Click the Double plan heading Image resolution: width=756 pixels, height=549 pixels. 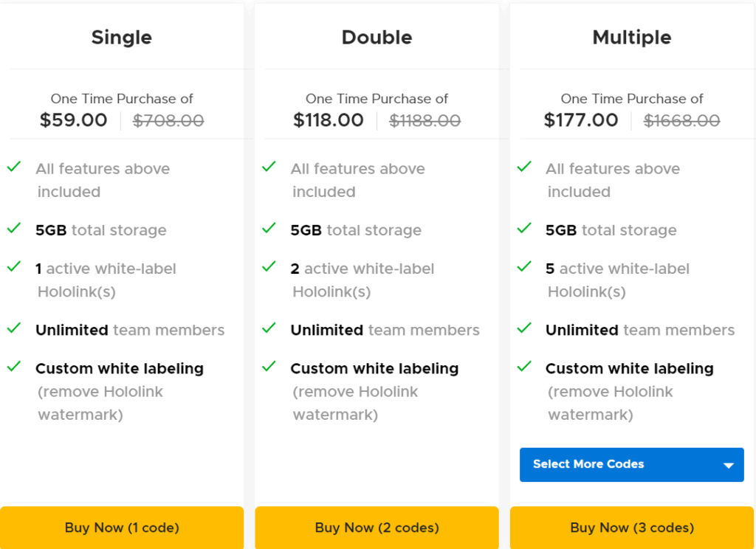coord(377,37)
